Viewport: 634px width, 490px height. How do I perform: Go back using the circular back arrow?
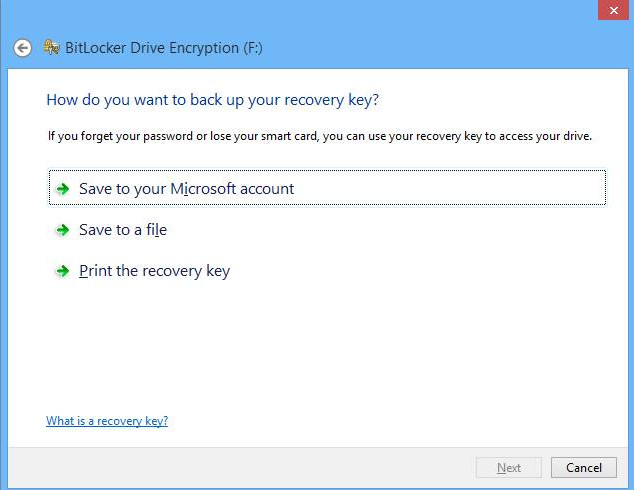click(22, 48)
